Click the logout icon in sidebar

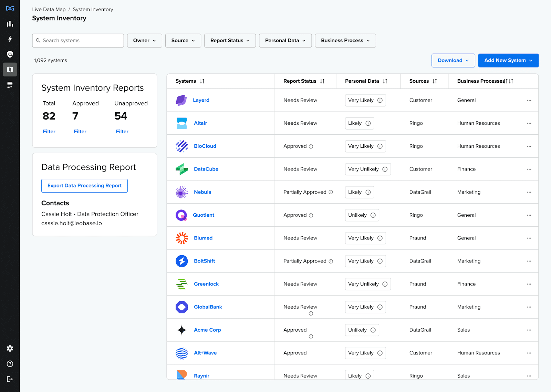click(10, 379)
